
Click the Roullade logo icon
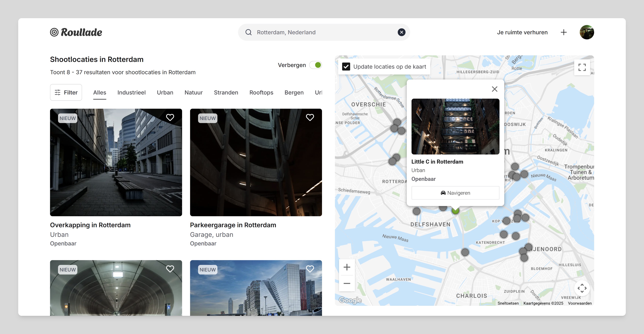(x=54, y=32)
